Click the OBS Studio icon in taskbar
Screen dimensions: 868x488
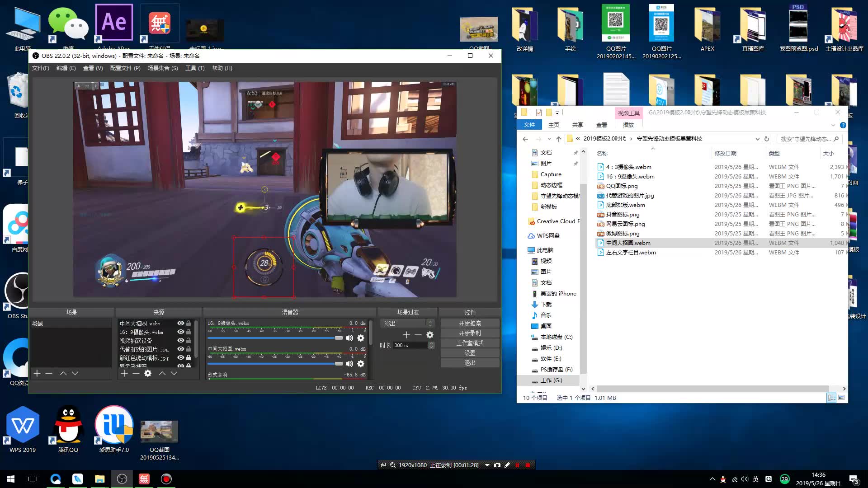122,479
